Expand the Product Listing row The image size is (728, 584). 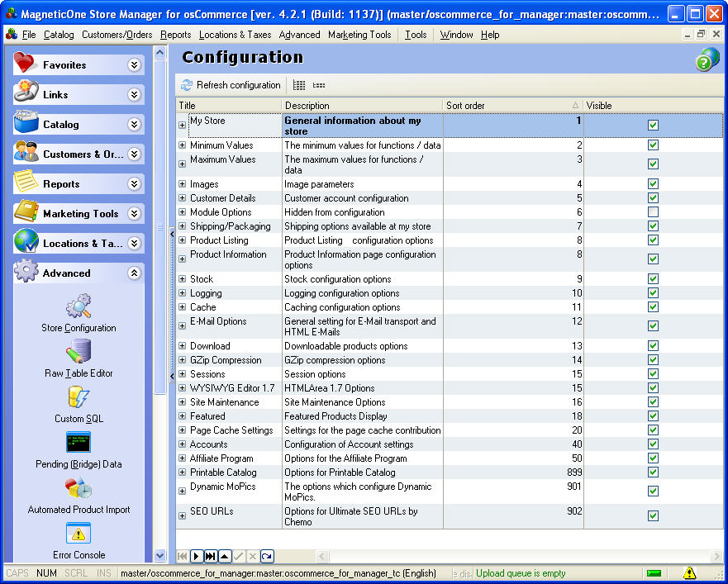pyautogui.click(x=183, y=240)
